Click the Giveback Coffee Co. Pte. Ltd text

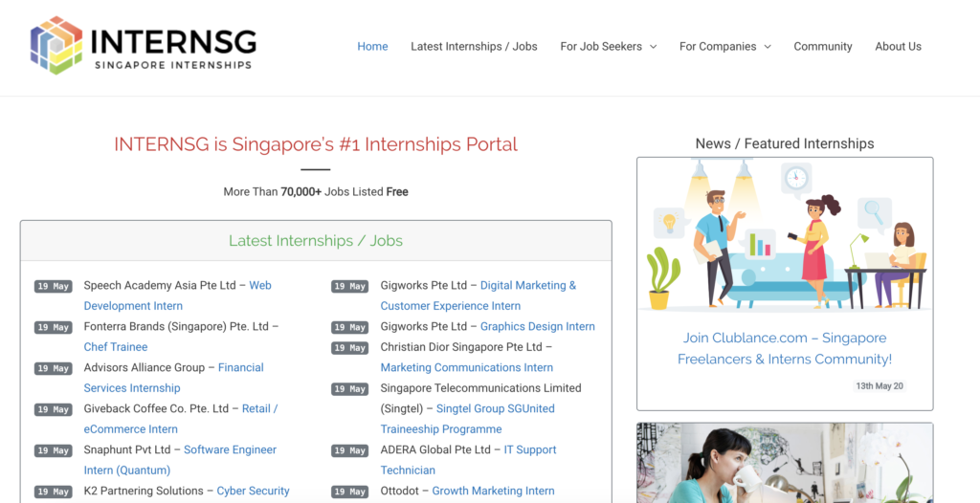point(156,408)
